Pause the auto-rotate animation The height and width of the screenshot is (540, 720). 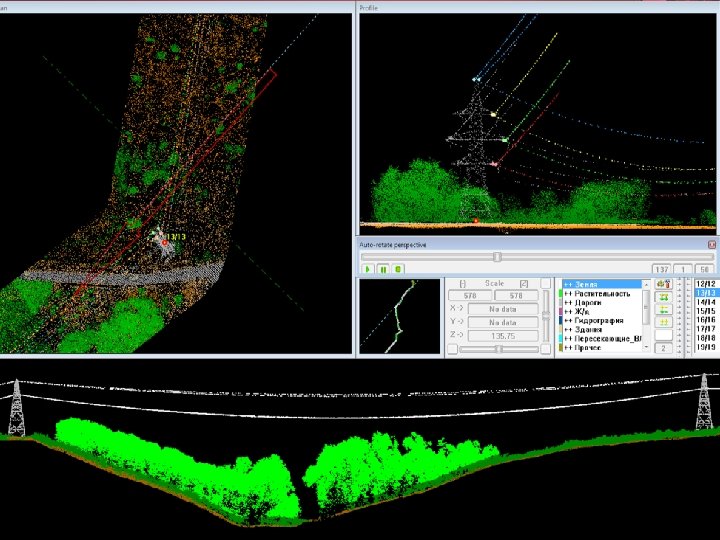click(383, 269)
